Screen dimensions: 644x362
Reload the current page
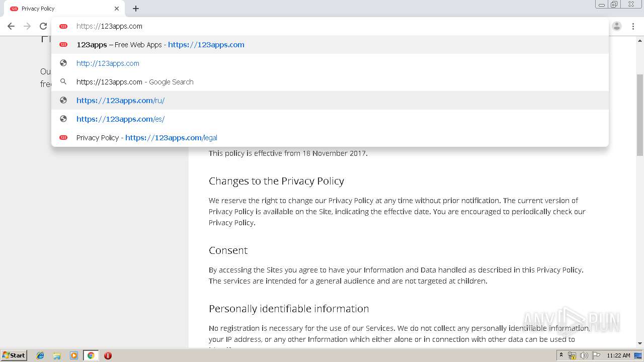[x=43, y=26]
